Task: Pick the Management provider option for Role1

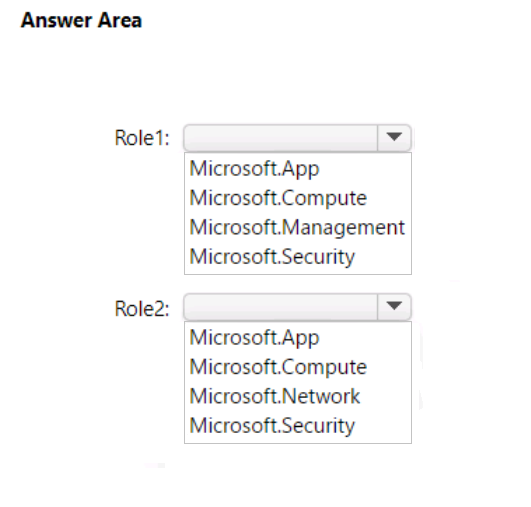Action: [297, 227]
